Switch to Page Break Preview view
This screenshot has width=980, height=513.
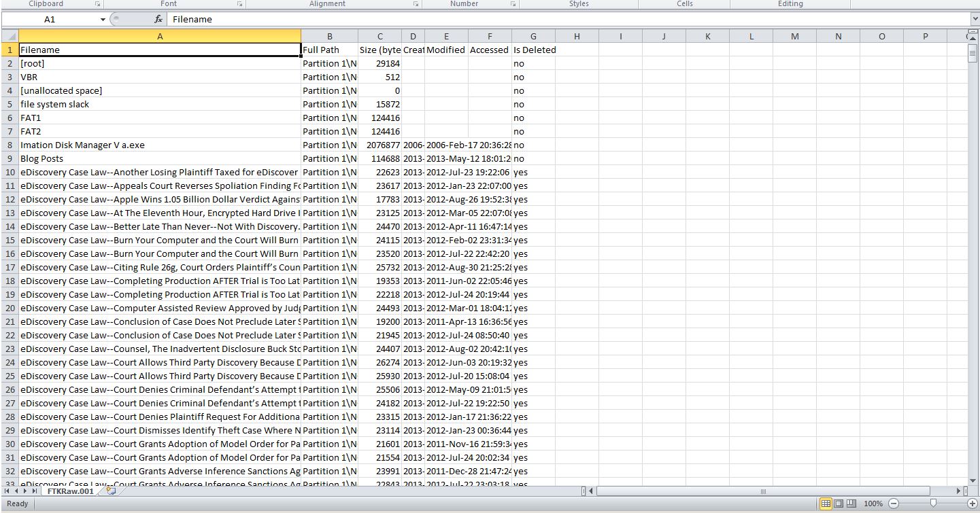851,503
